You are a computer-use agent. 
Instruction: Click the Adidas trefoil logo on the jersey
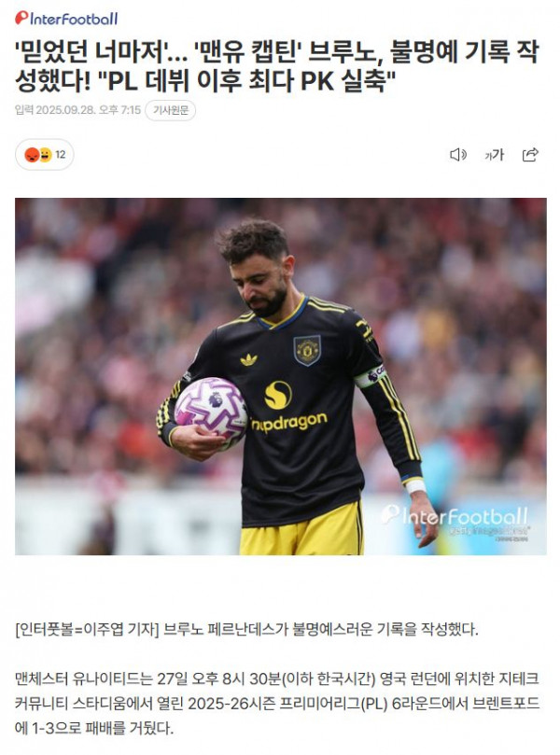click(248, 359)
